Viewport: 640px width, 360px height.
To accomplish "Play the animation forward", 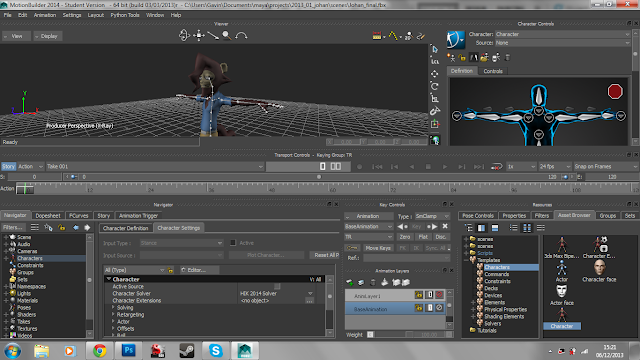I will 444,167.
